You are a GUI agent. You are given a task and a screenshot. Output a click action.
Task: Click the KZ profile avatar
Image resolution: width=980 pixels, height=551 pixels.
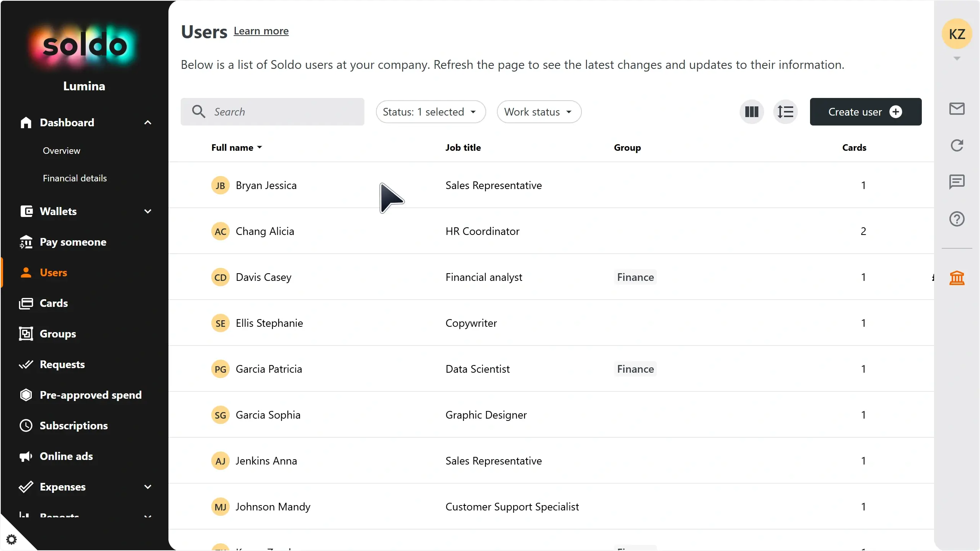point(957,34)
